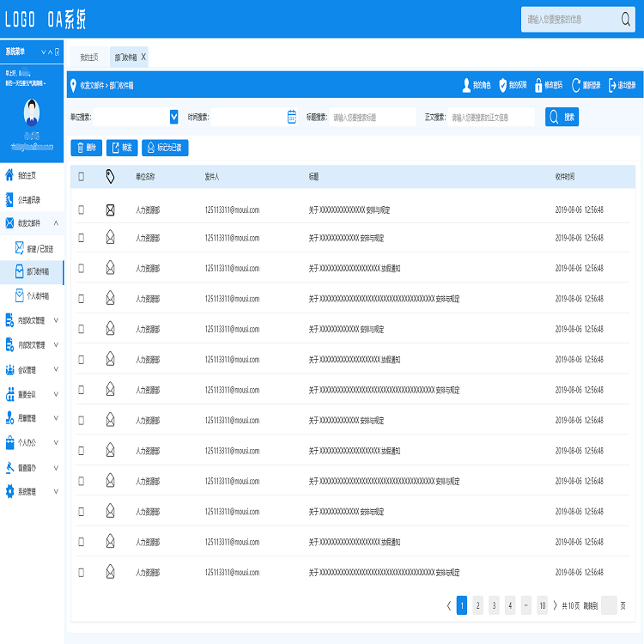Open the calendar date picker icon
Screen dimensions: 644x644
click(x=292, y=117)
